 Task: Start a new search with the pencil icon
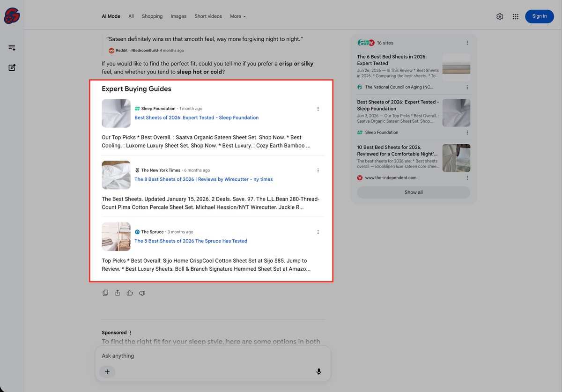click(12, 67)
